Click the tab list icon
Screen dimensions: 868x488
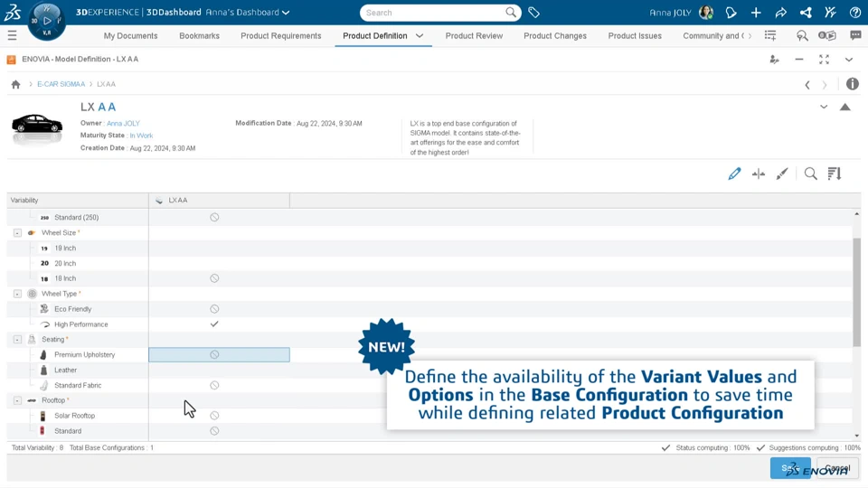click(x=770, y=35)
